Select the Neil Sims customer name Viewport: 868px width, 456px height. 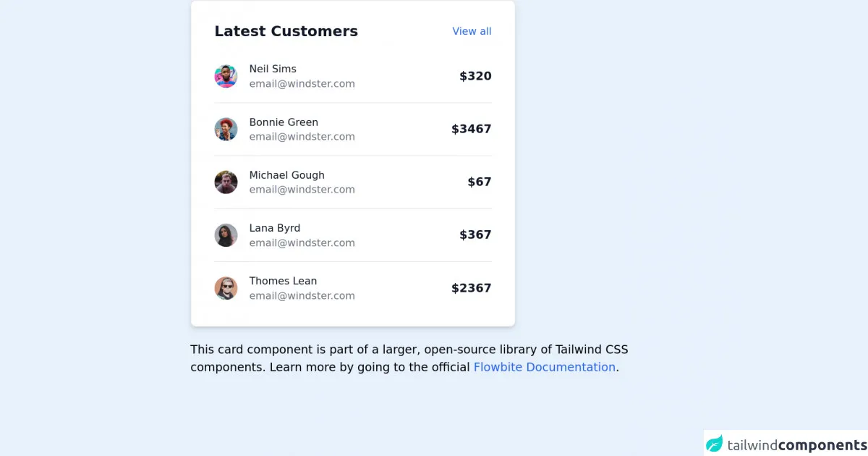click(273, 69)
